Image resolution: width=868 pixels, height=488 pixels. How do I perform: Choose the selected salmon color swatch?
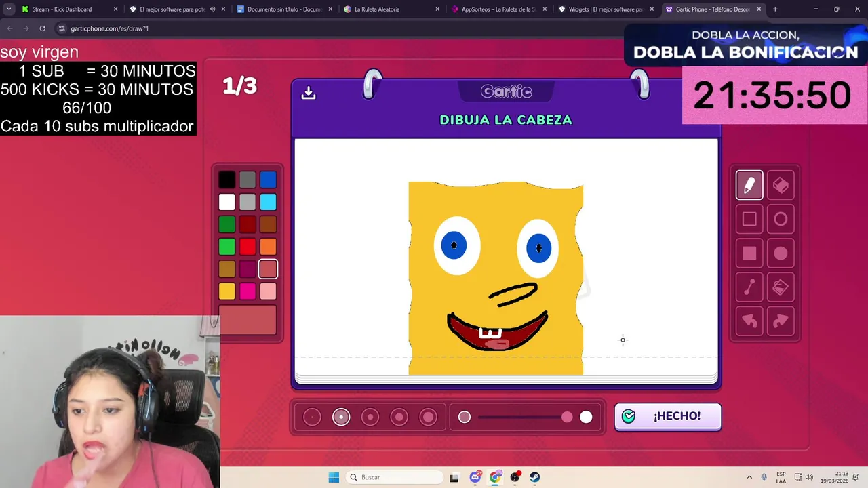(x=268, y=269)
